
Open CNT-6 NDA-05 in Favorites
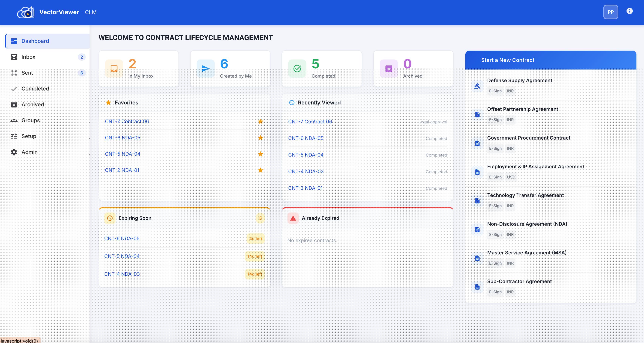pos(123,138)
